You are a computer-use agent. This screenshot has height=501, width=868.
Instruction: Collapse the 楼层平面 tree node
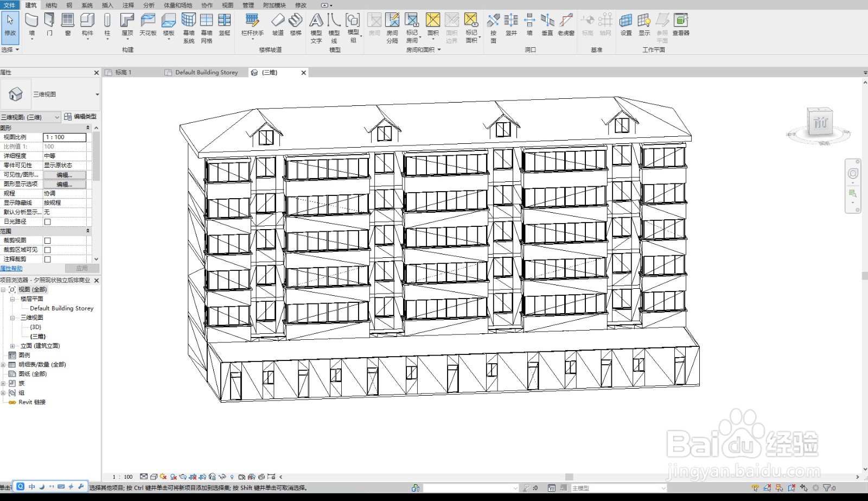click(12, 299)
